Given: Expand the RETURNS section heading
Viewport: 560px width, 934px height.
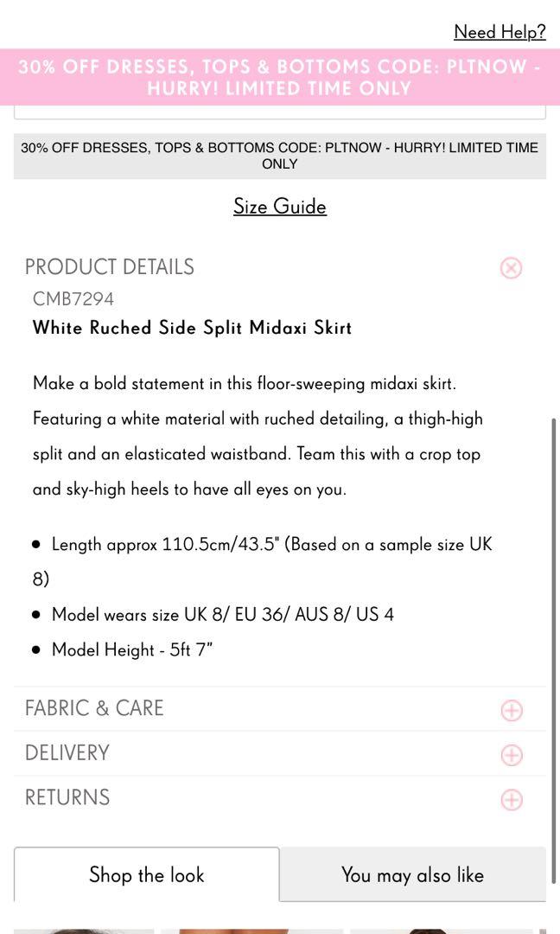Looking at the screenshot, I should pyautogui.click(x=67, y=797).
